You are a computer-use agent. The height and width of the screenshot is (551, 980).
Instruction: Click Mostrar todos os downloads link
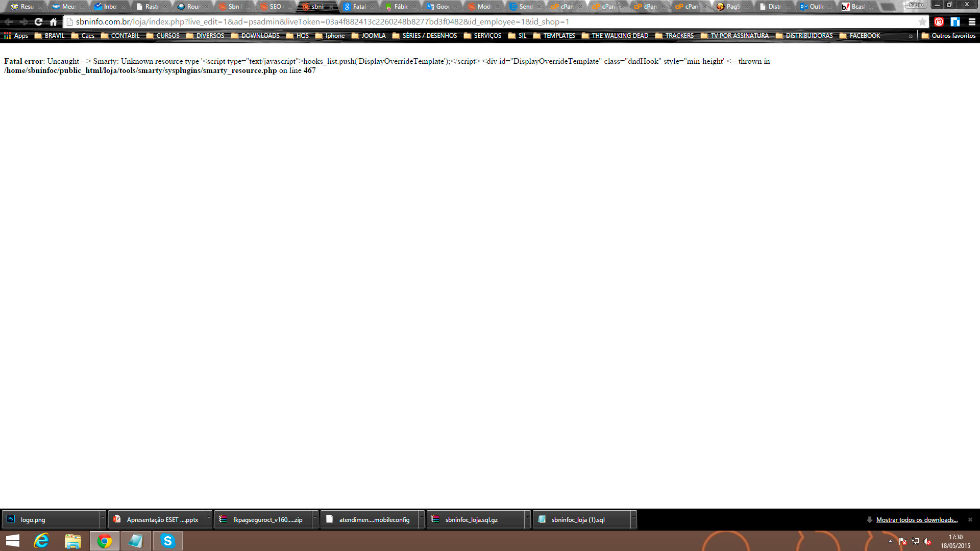[x=917, y=520]
